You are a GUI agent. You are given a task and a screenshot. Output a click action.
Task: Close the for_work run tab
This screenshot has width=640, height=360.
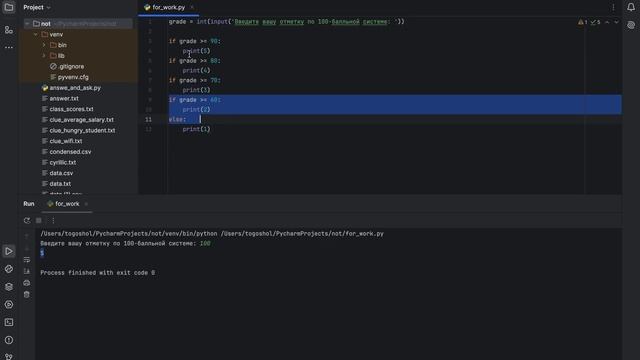86,204
